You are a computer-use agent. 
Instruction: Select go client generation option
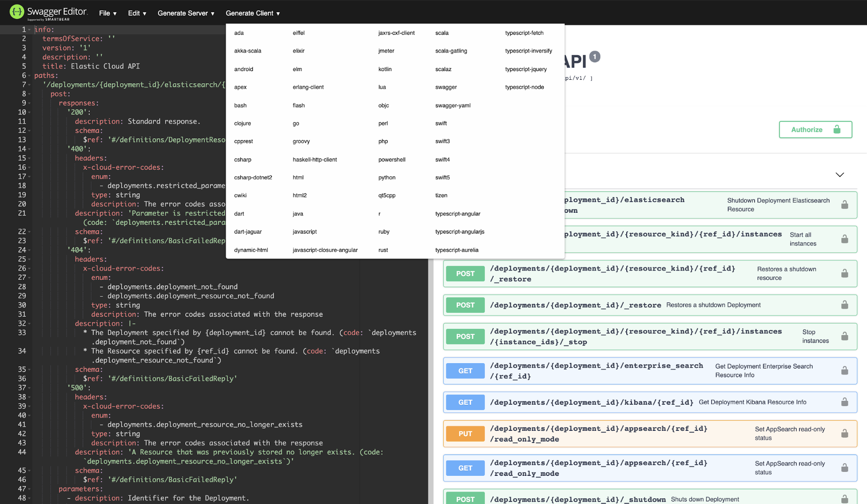[x=296, y=123]
